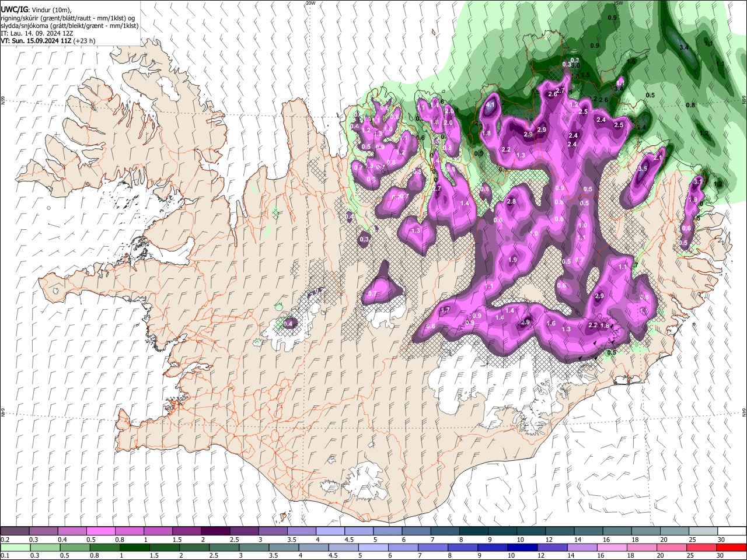Choose the light pink 16–18 swatch, lower legend

pos(613,547)
